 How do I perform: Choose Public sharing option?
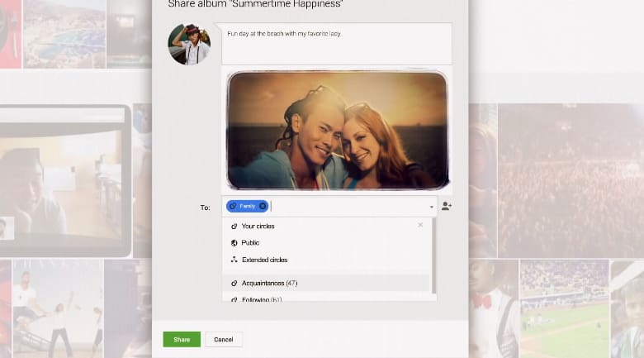[x=250, y=243]
